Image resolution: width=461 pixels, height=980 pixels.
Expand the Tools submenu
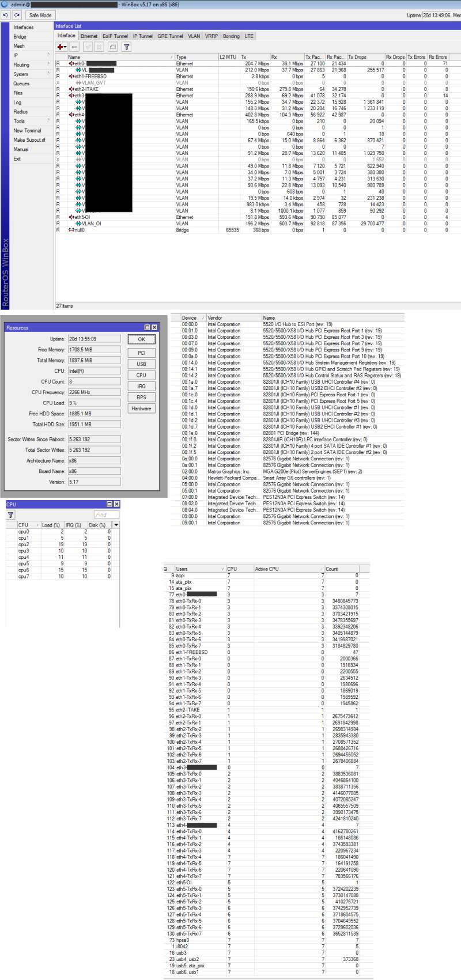[32, 121]
